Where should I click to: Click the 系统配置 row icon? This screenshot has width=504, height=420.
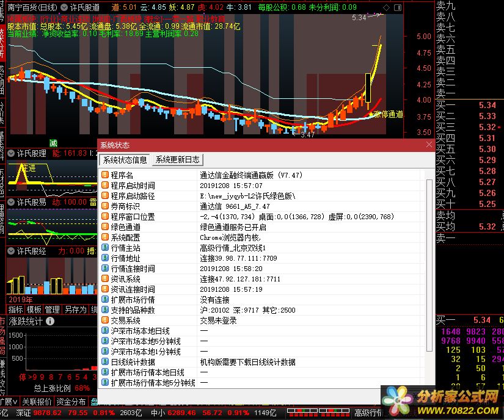pyautogui.click(x=105, y=237)
